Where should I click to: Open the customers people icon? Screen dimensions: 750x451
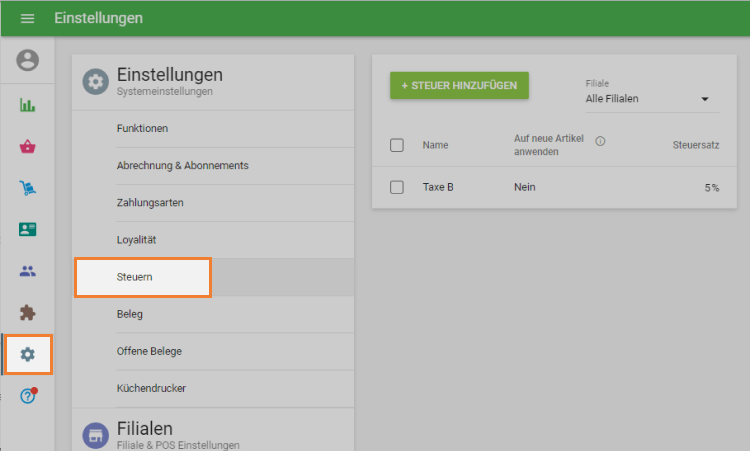click(x=28, y=271)
